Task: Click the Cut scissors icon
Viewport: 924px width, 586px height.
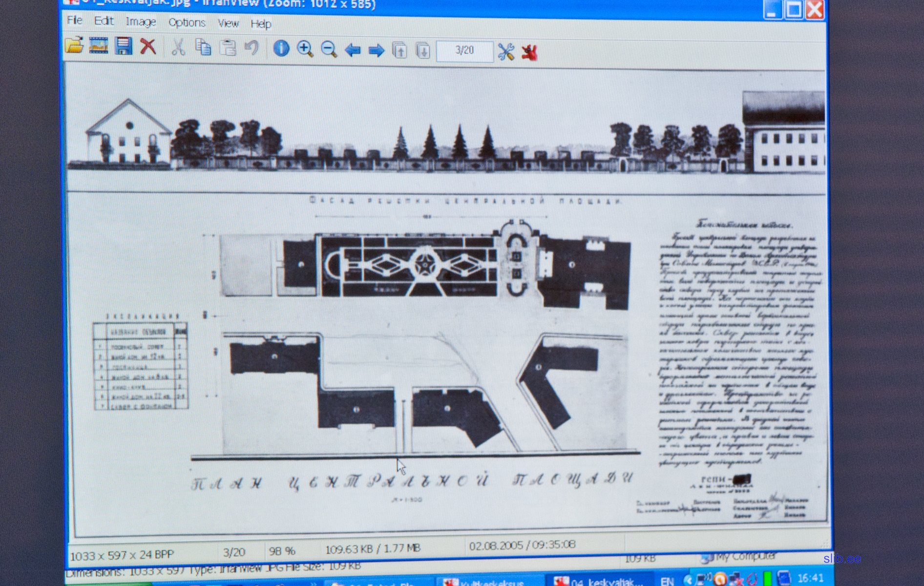Action: (178, 47)
